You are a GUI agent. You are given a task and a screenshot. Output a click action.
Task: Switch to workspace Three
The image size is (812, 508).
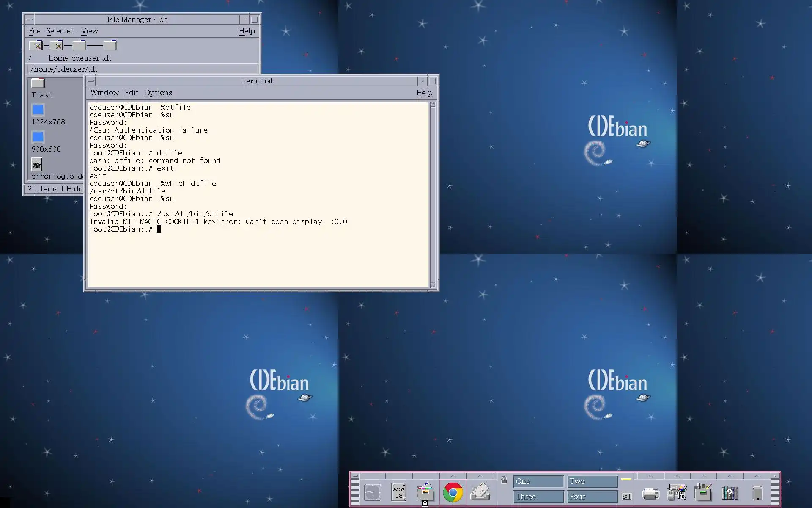(538, 497)
